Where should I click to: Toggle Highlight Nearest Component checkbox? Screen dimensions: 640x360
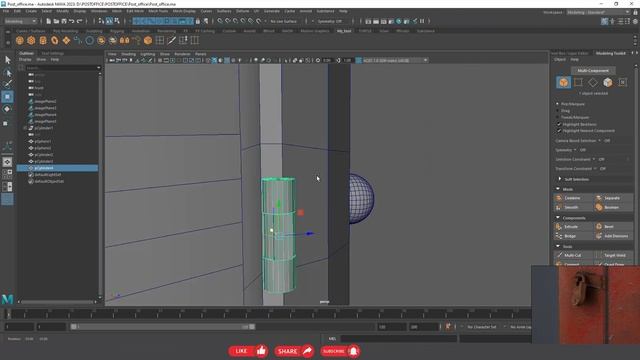click(x=559, y=131)
